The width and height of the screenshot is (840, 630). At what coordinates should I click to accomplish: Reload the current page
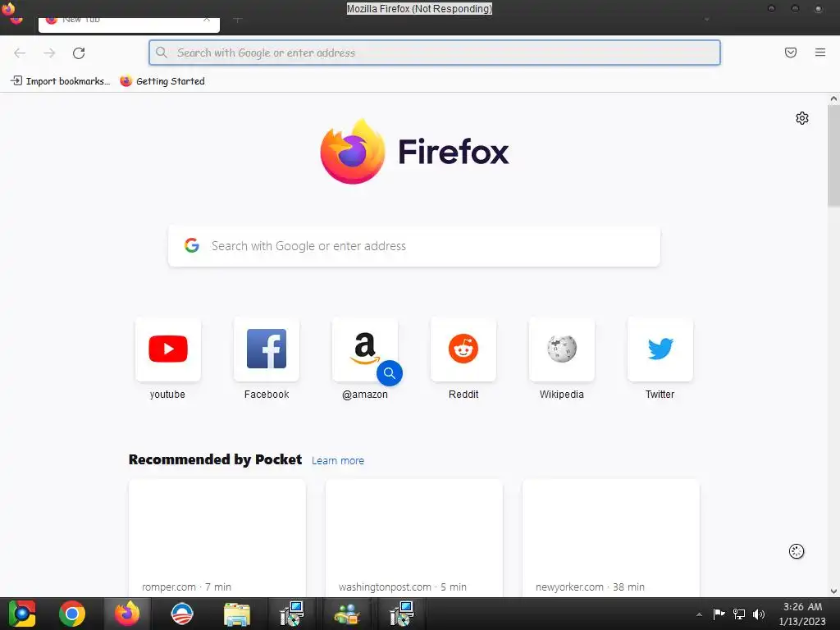[x=79, y=52]
